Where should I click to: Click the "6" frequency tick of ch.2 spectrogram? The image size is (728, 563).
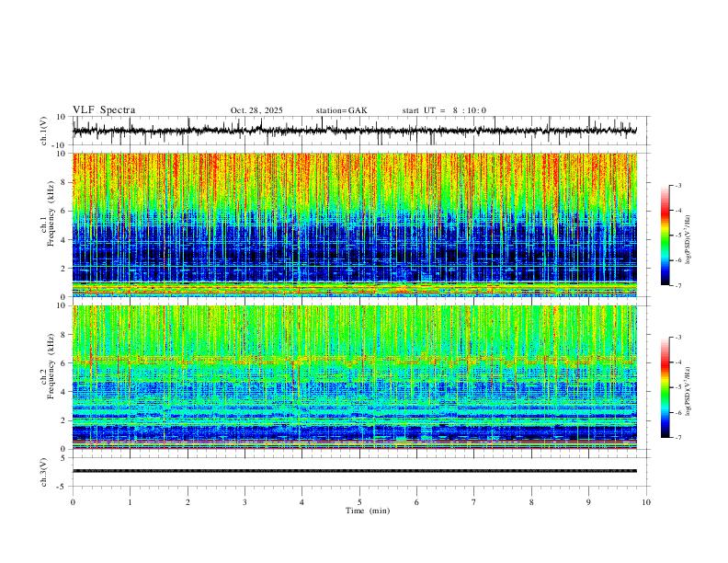64,363
